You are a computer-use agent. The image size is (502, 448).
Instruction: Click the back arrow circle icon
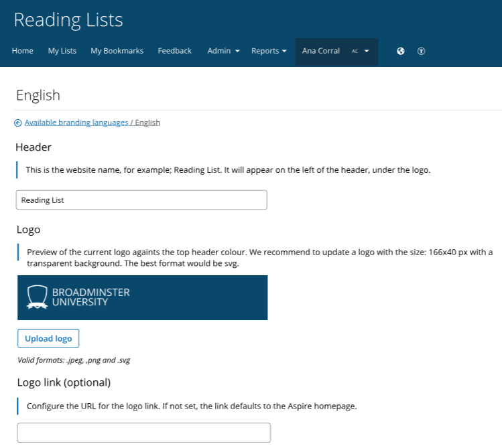pyautogui.click(x=18, y=123)
